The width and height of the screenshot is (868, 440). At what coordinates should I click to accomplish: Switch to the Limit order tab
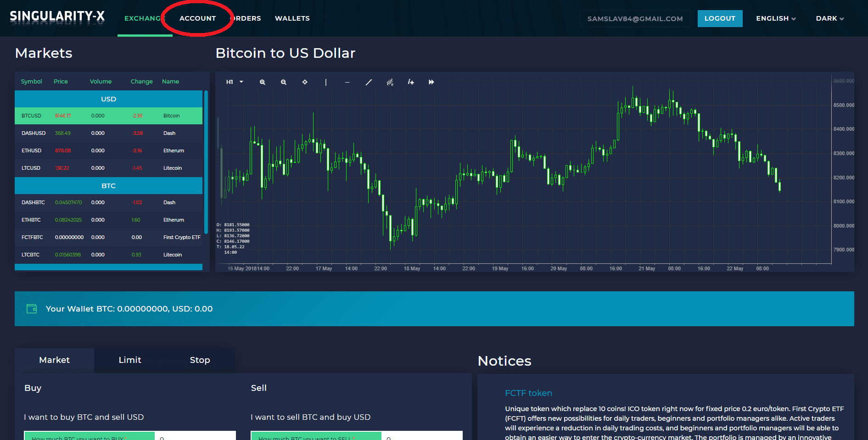(130, 360)
